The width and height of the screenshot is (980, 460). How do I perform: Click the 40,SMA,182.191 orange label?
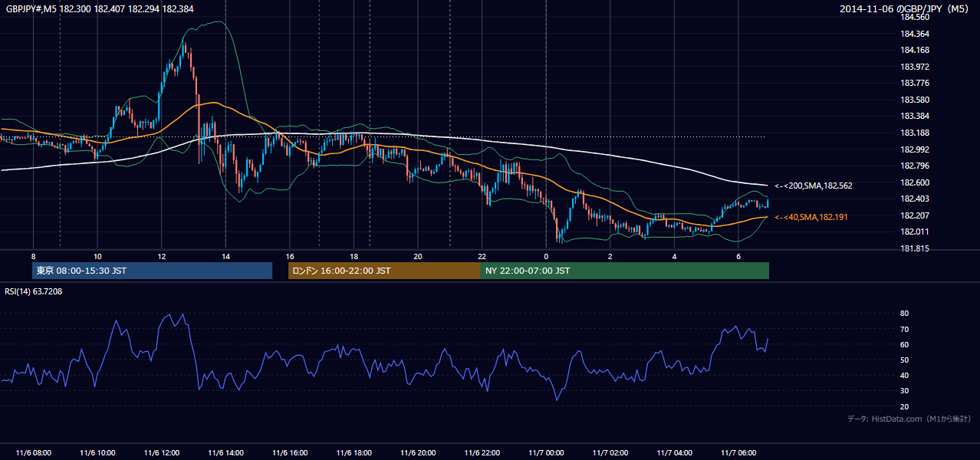[811, 217]
